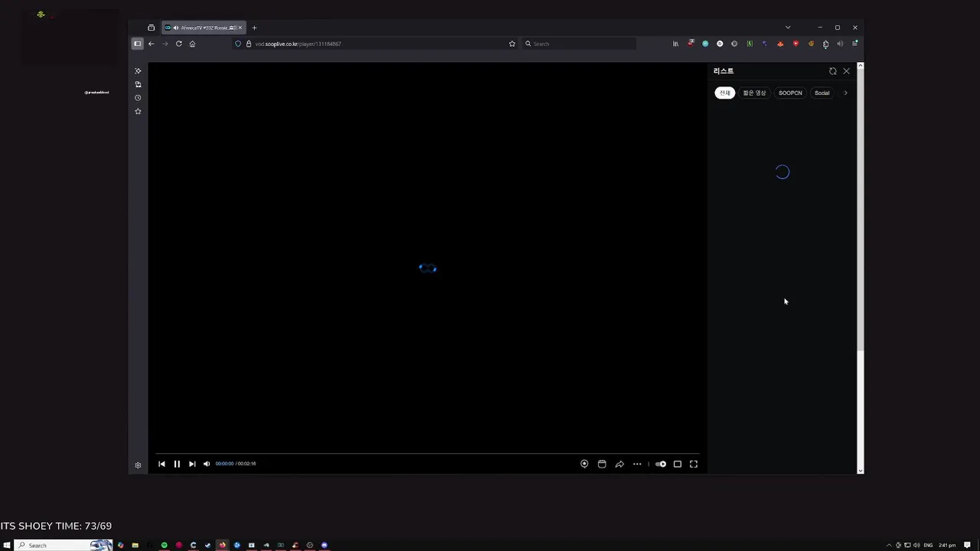Select the 전체 filter tab
This screenshot has height=551, width=980.
[x=724, y=93]
